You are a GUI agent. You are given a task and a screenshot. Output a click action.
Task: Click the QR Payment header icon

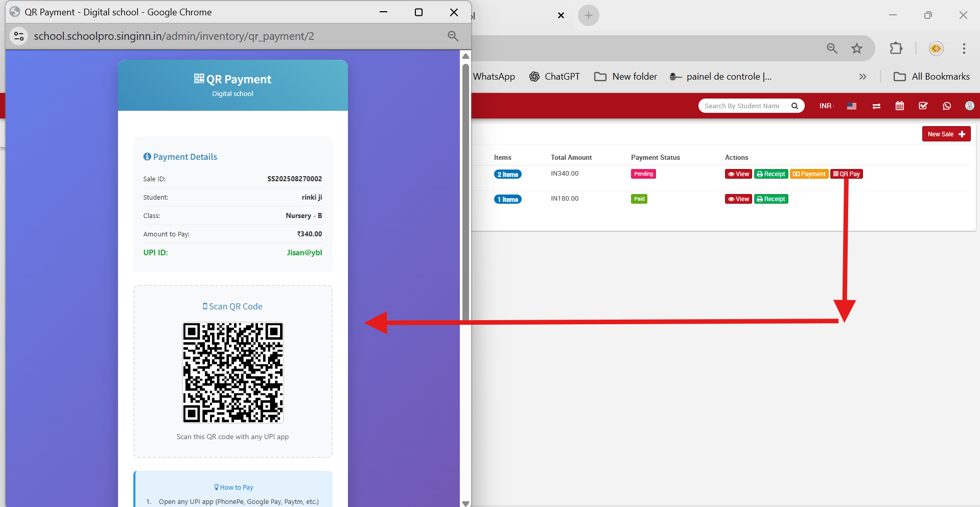click(x=199, y=79)
